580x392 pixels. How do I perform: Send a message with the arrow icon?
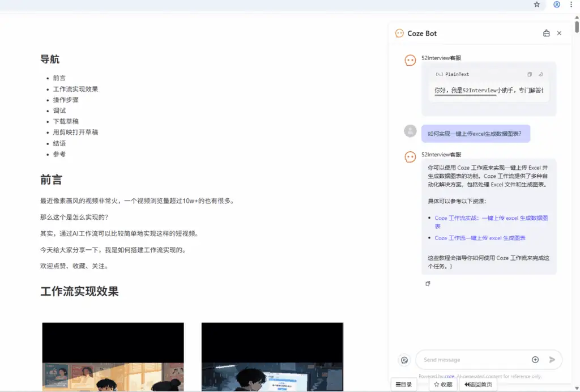pos(551,359)
